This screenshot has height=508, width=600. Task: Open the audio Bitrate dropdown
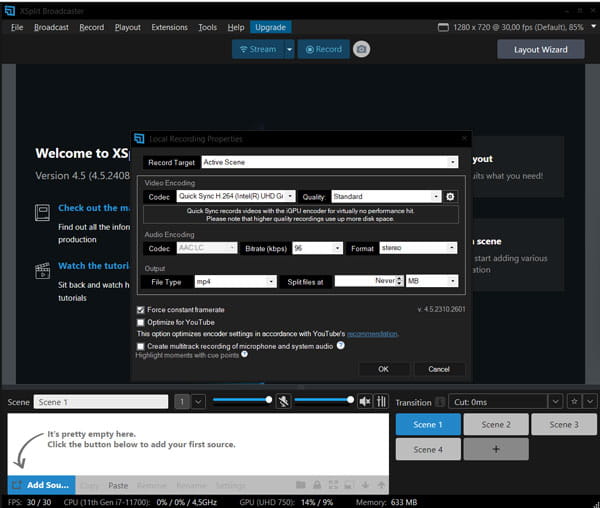317,248
